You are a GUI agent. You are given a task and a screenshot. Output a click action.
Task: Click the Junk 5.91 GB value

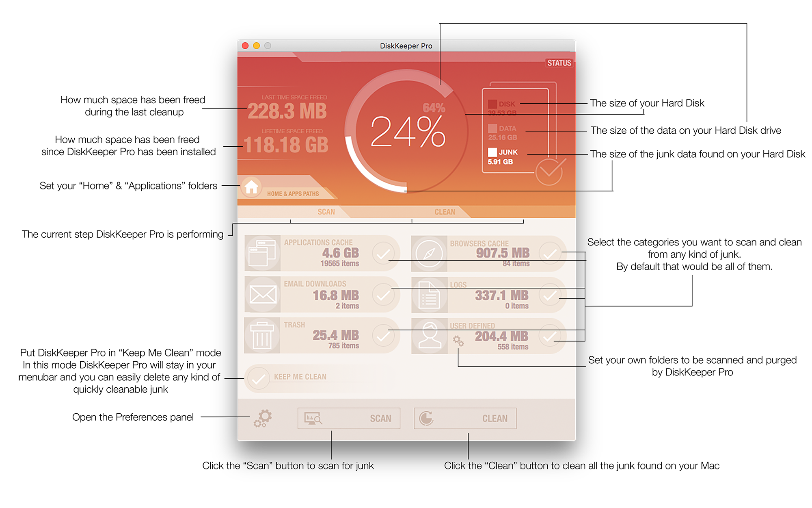pos(500,162)
